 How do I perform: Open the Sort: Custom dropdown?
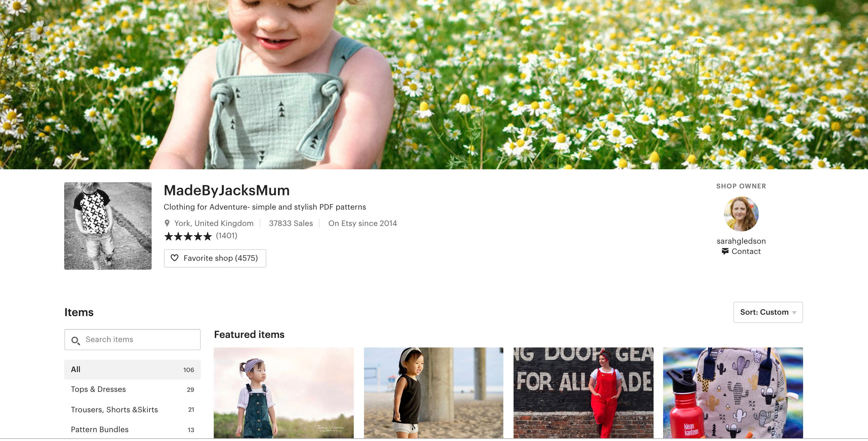768,312
